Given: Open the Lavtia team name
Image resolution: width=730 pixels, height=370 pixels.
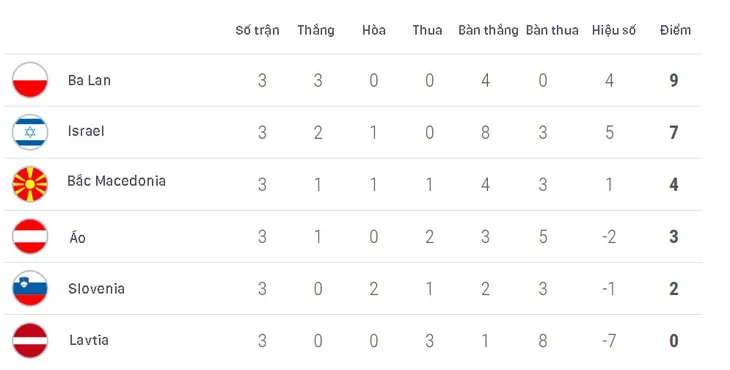Looking at the screenshot, I should (89, 340).
